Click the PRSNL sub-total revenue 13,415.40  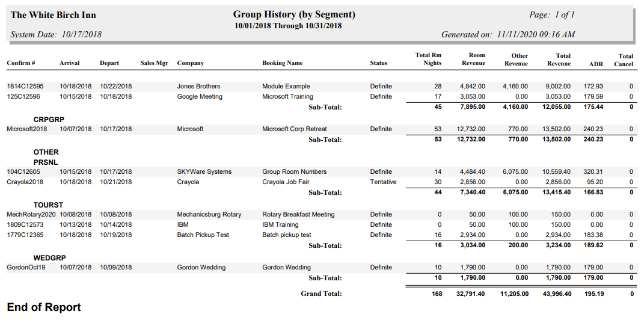[556, 192]
